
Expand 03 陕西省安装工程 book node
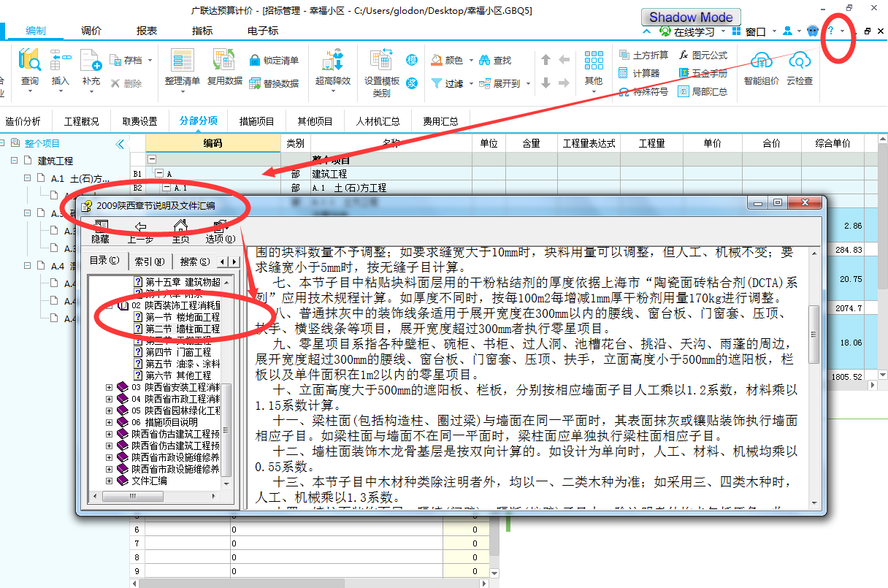pyautogui.click(x=110, y=387)
